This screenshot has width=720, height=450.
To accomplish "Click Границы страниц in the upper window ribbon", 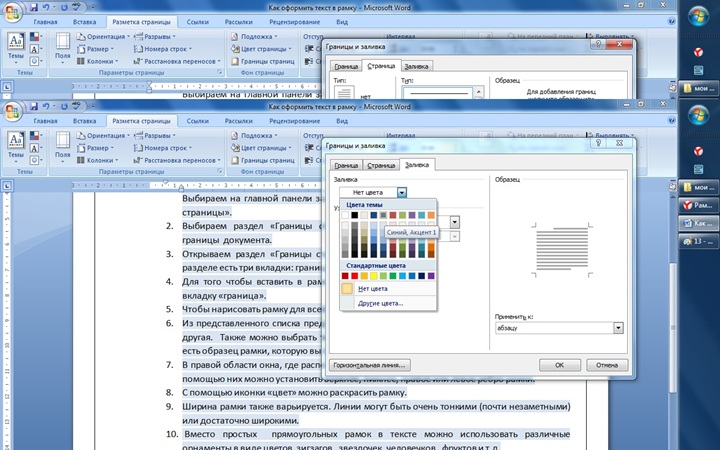I will coord(263,61).
